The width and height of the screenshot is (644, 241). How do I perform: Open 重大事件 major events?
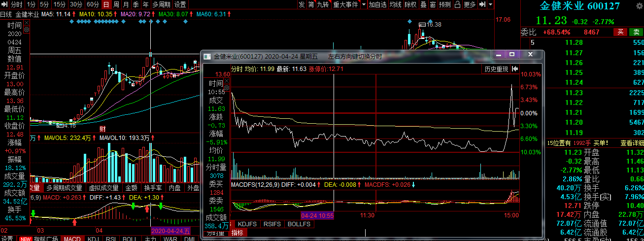345,4
